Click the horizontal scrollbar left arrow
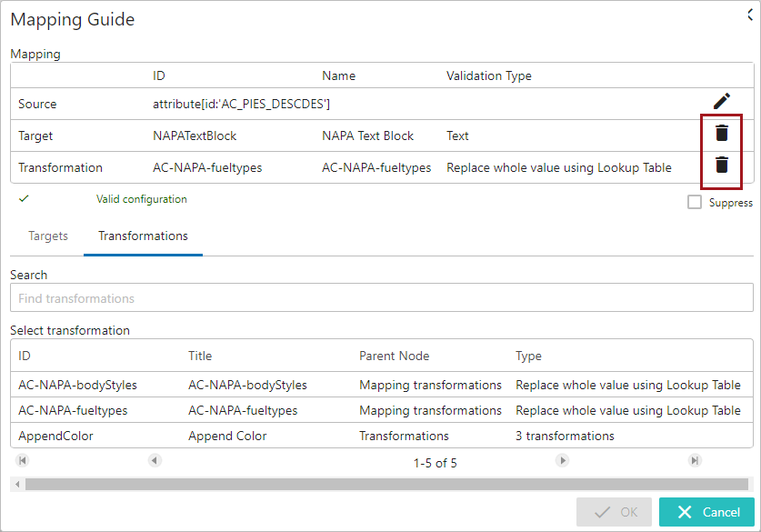Image resolution: width=761 pixels, height=532 pixels. click(x=17, y=484)
